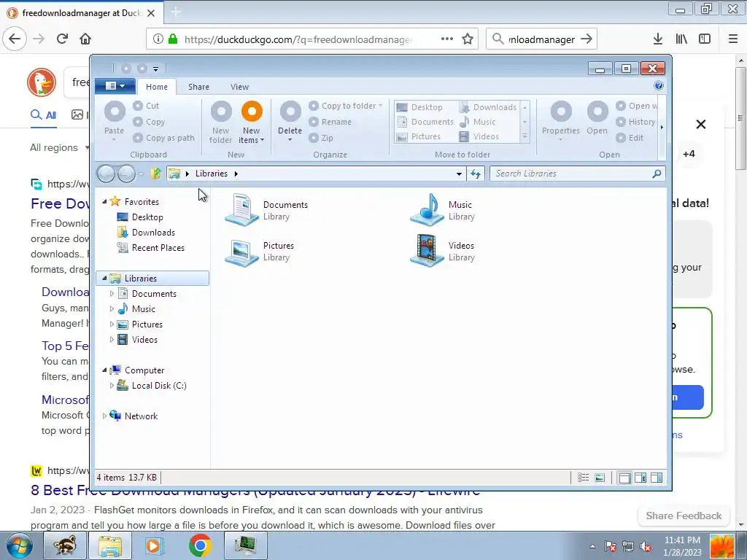Refresh the Libraries location

point(476,174)
